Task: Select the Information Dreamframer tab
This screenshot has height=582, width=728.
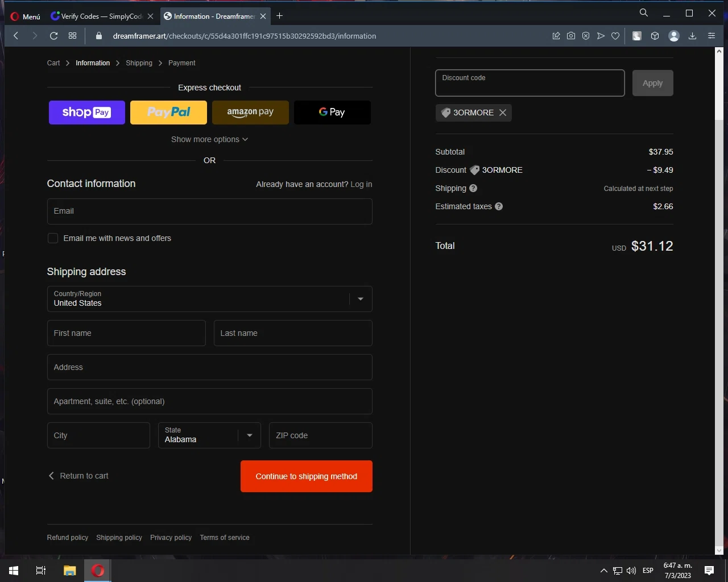Action: (x=210, y=16)
